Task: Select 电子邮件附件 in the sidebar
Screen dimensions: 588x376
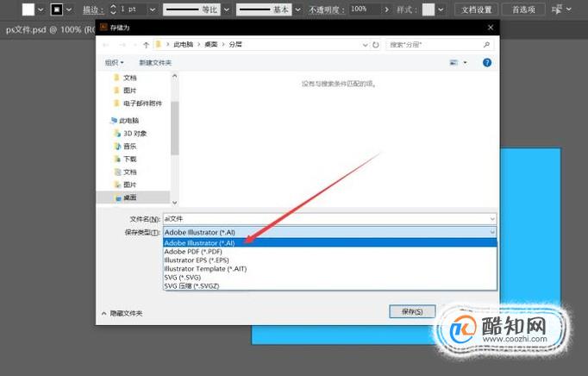Action: click(138, 103)
